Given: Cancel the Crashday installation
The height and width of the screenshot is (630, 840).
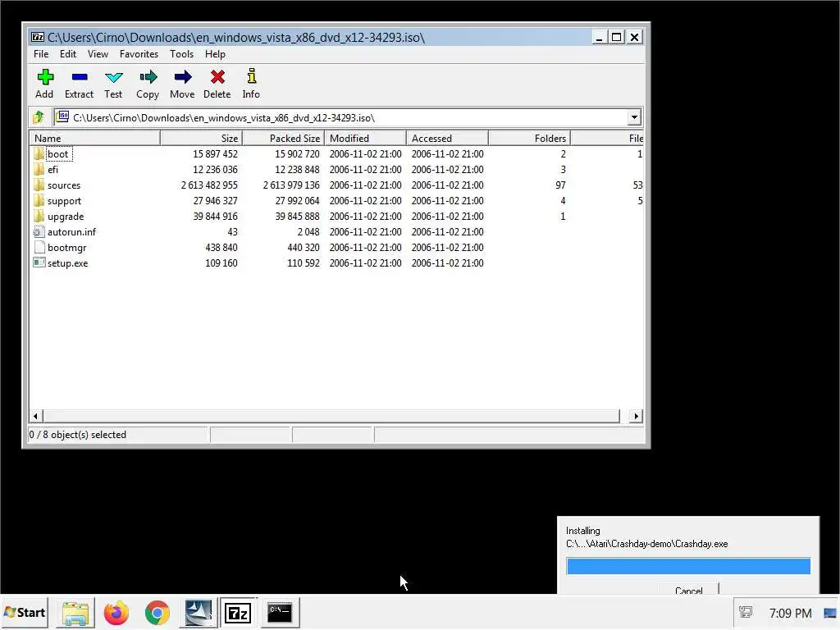Looking at the screenshot, I should pyautogui.click(x=688, y=589).
